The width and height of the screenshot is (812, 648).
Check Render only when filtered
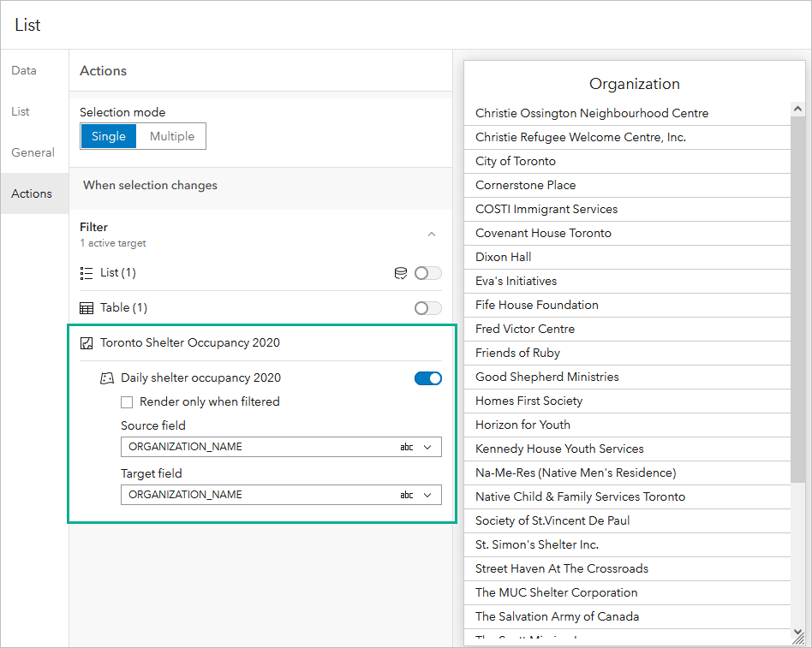(127, 402)
